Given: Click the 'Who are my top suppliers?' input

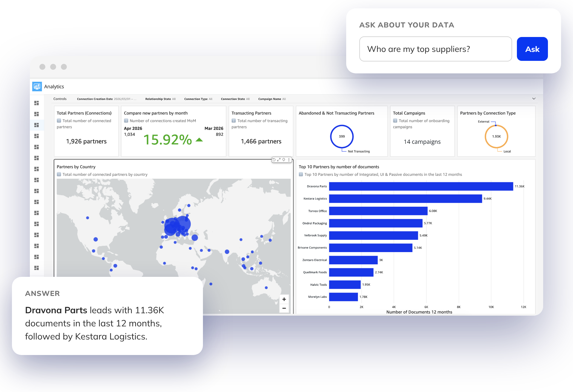Looking at the screenshot, I should 435,49.
